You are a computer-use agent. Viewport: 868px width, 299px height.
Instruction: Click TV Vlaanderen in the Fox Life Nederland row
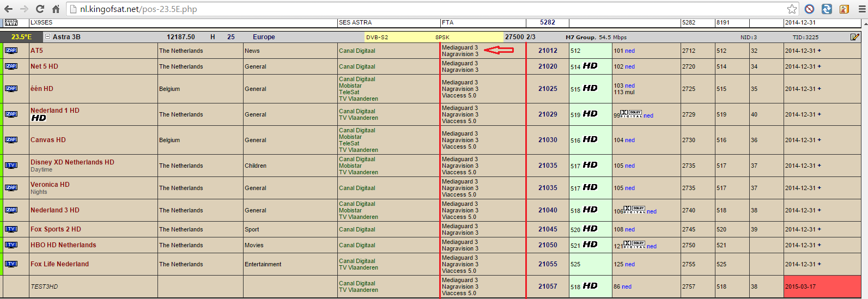tap(359, 267)
